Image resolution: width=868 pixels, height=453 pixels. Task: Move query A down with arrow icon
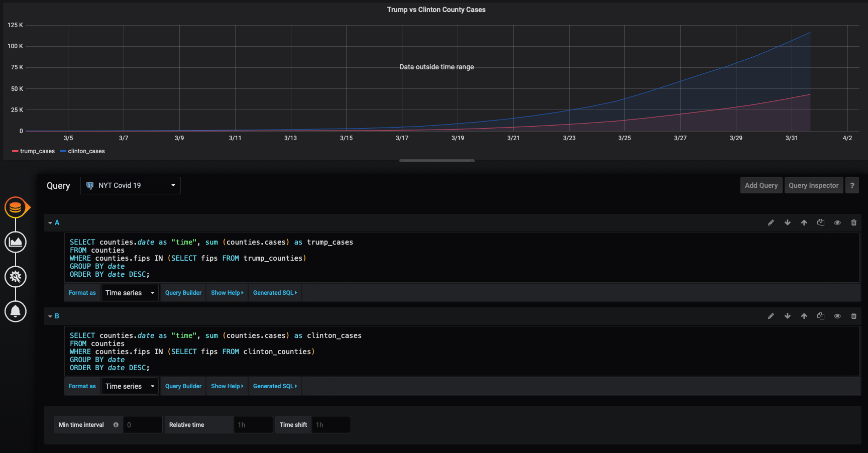[x=788, y=223]
